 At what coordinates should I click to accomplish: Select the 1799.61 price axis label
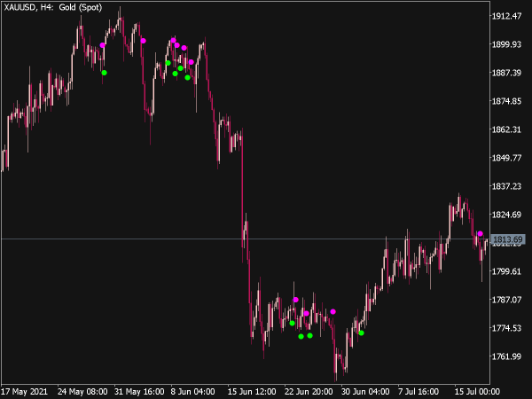point(506,271)
